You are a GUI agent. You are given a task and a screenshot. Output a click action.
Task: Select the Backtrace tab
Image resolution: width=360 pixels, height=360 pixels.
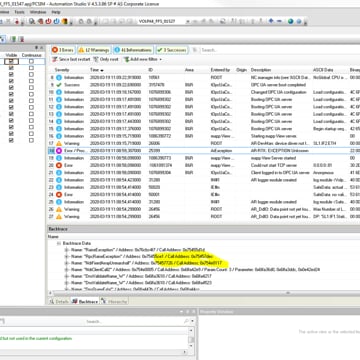[x=85, y=301]
